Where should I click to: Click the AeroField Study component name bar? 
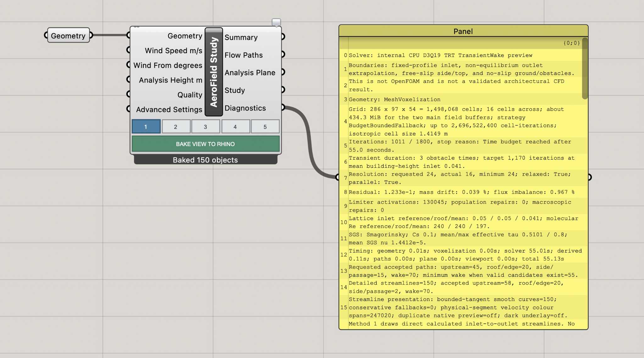pos(214,72)
